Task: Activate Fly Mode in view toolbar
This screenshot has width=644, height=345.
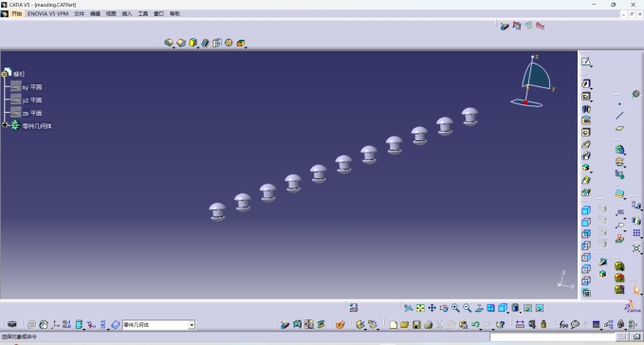Action: (x=408, y=308)
